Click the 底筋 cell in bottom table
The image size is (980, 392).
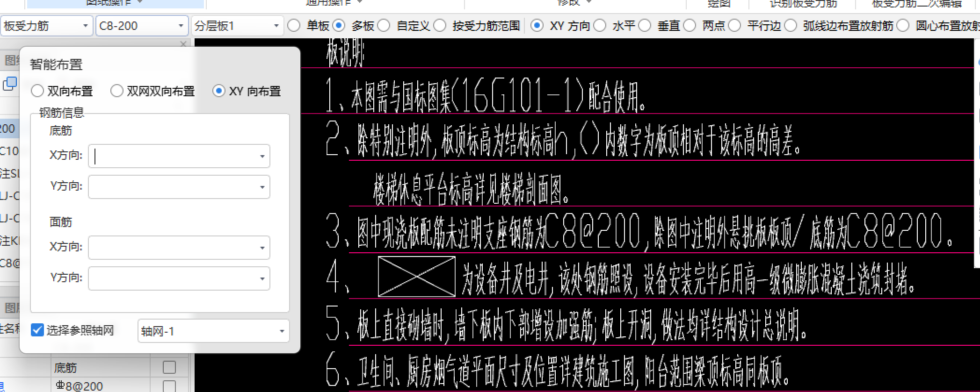100,368
